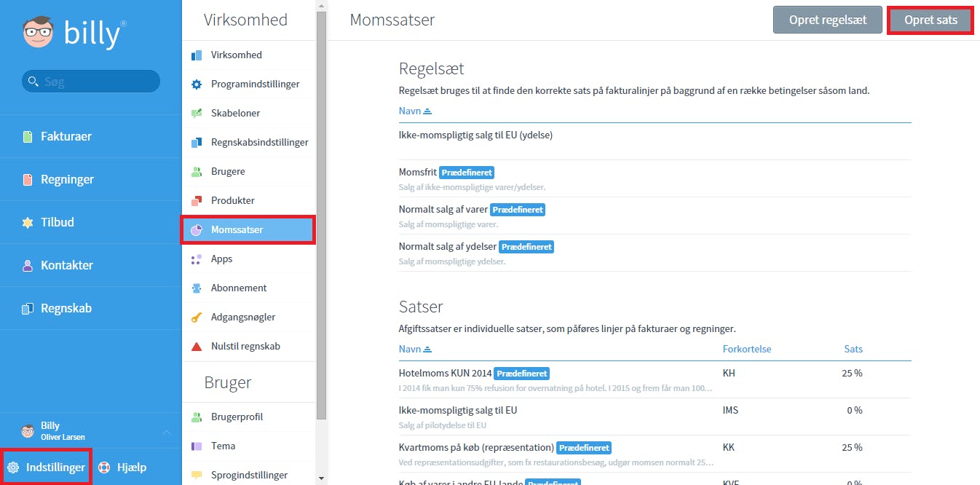This screenshot has width=980, height=485.
Task: Click the Tema purple icon
Action: pos(196,446)
